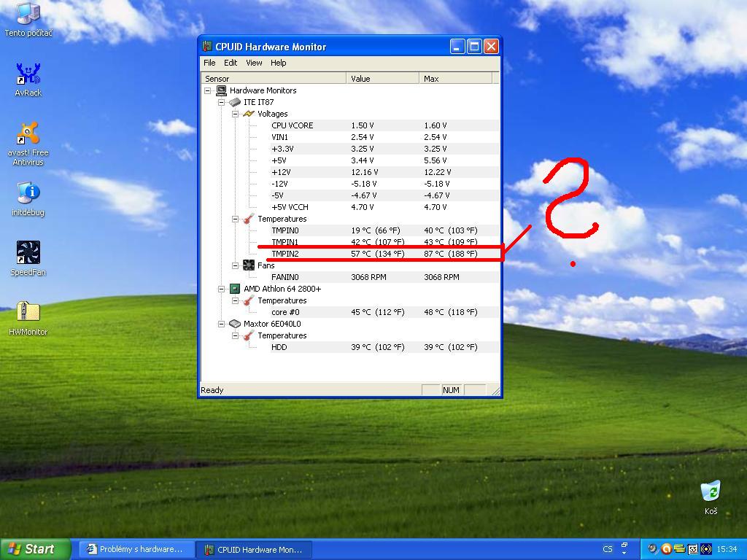Click the Value column header
747x560 pixels.
tap(382, 79)
